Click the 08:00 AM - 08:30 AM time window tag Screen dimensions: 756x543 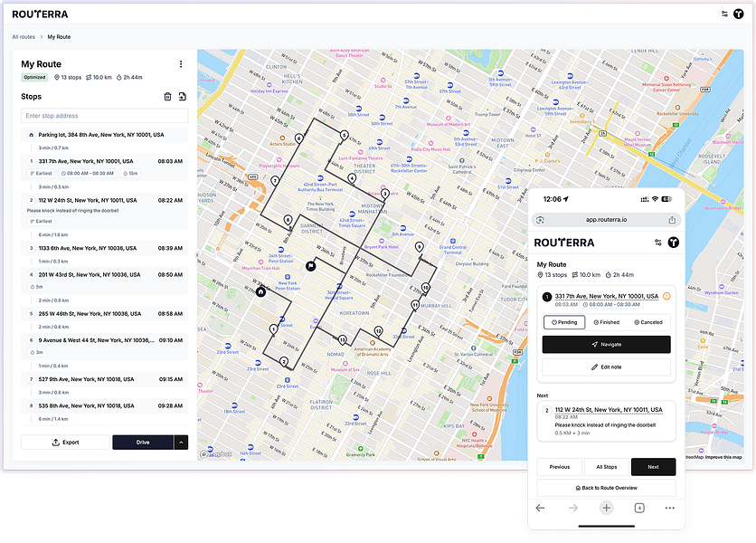(88, 173)
